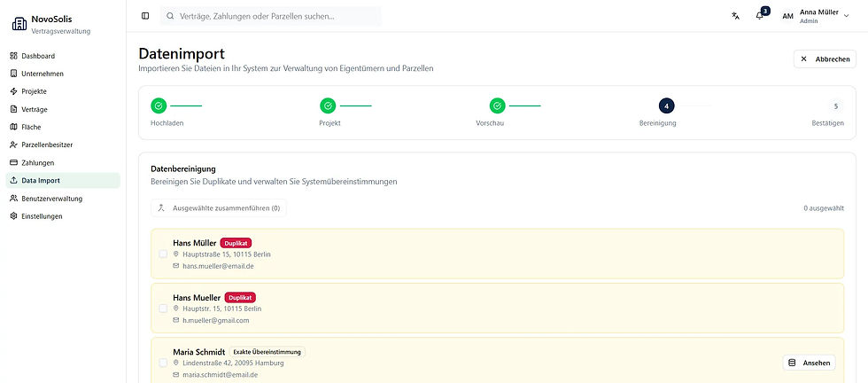868x383 pixels.
Task: Check the Hans Mueller record checkbox
Action: 163,309
